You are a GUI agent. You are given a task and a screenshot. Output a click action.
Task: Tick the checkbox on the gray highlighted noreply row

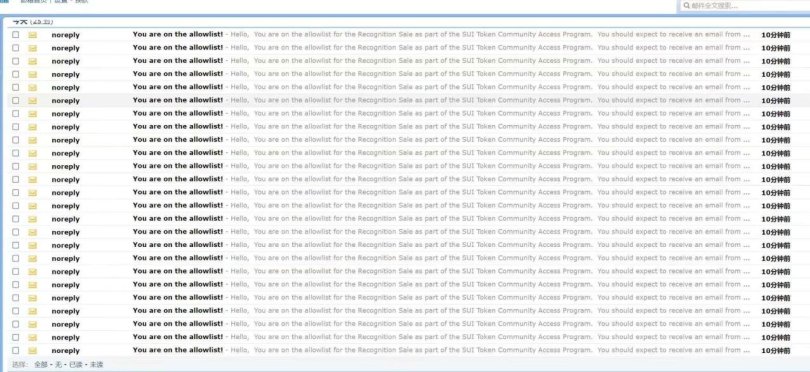[15, 100]
